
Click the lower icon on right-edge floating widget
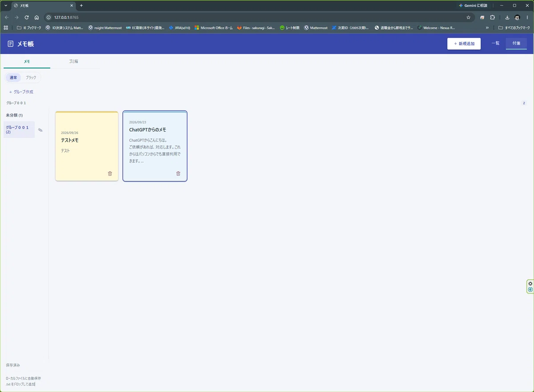[x=530, y=289]
